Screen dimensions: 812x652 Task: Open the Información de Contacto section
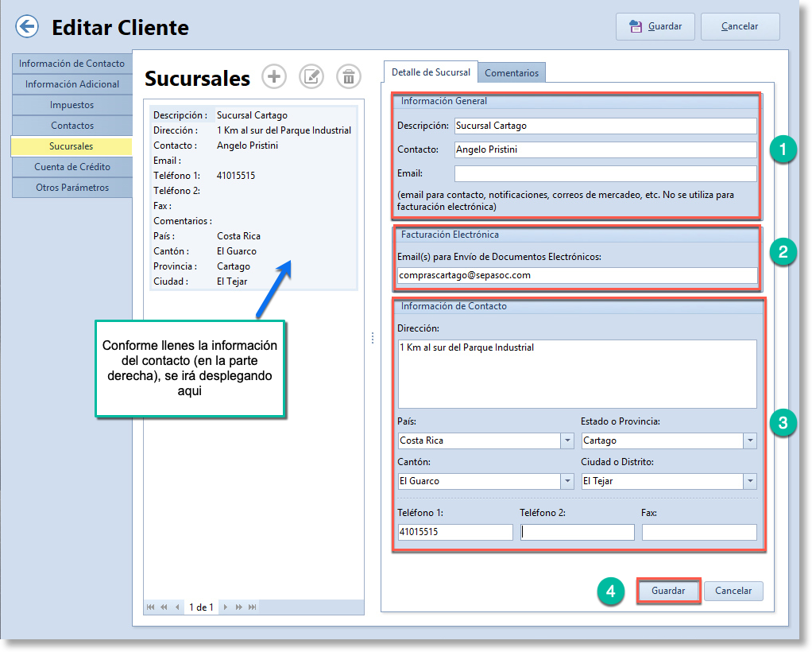click(x=72, y=64)
